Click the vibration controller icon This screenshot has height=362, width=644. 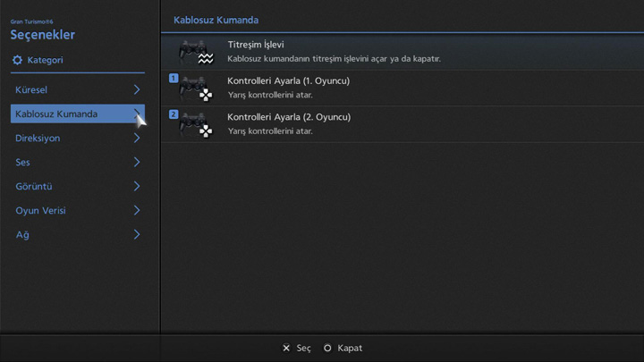(196, 53)
